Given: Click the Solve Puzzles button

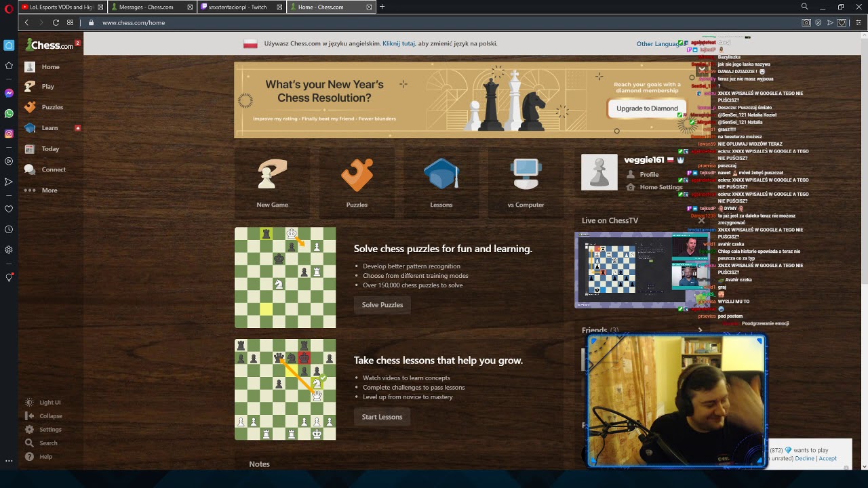Looking at the screenshot, I should click(x=382, y=305).
